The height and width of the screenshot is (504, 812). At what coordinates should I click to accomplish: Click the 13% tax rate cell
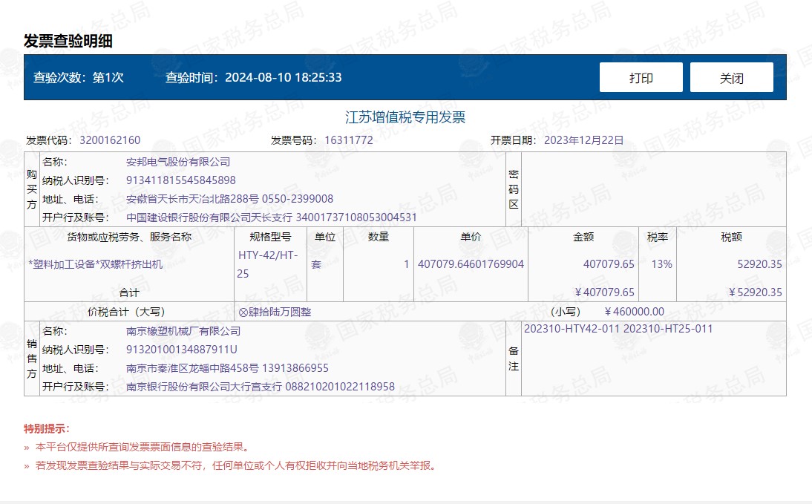point(661,264)
